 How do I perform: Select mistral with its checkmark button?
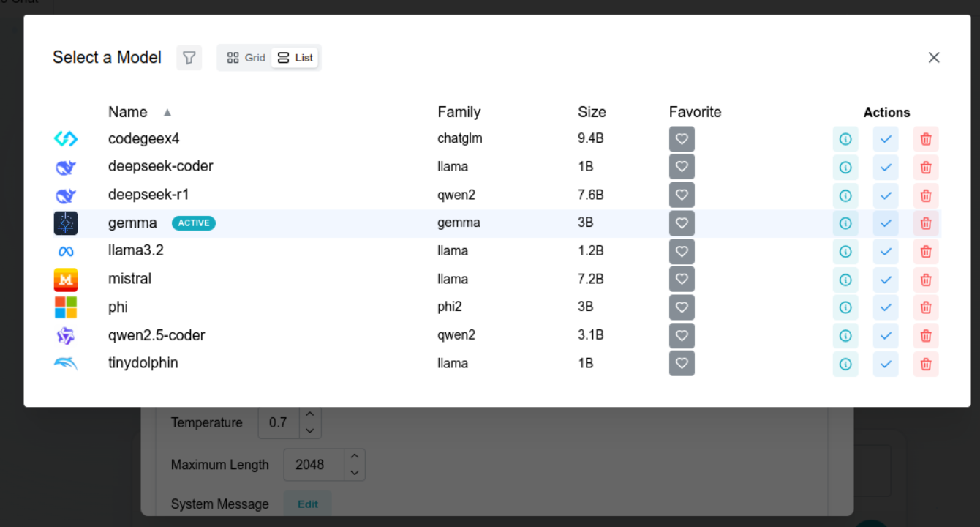click(x=886, y=280)
